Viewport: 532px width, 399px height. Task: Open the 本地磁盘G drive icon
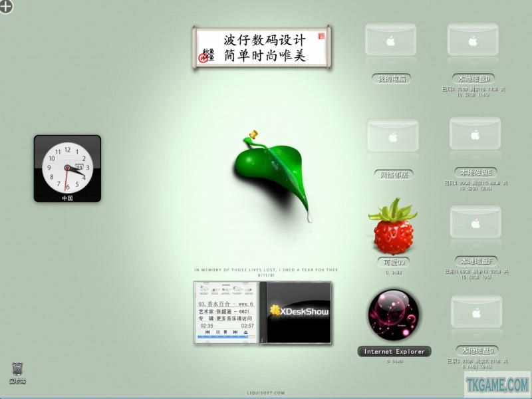477,311
